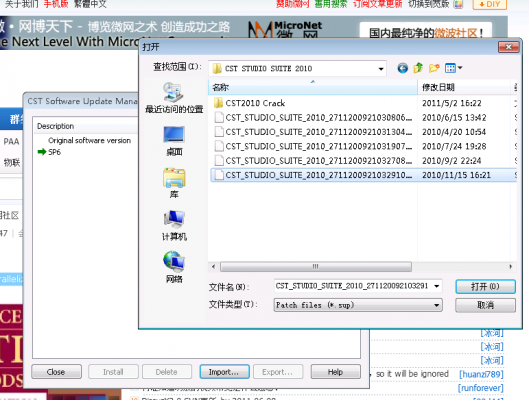529x400 pixels.
Task: Click the horizontal scrollbar in file list
Action: [315, 266]
